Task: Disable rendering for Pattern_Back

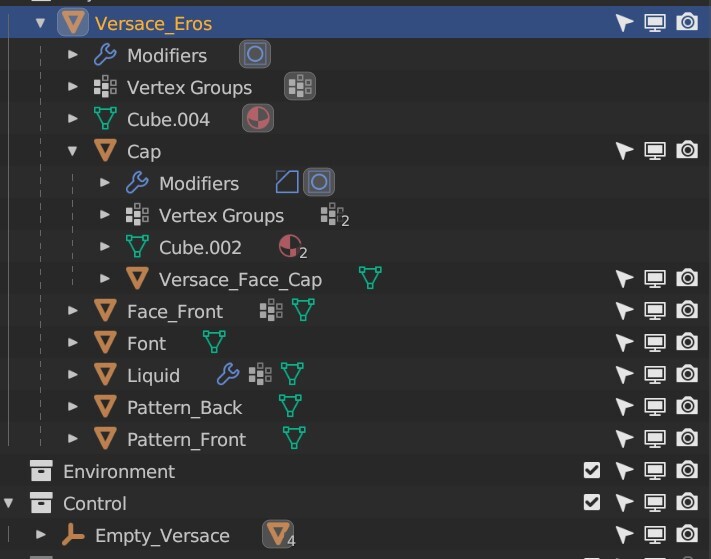Action: coord(687,407)
